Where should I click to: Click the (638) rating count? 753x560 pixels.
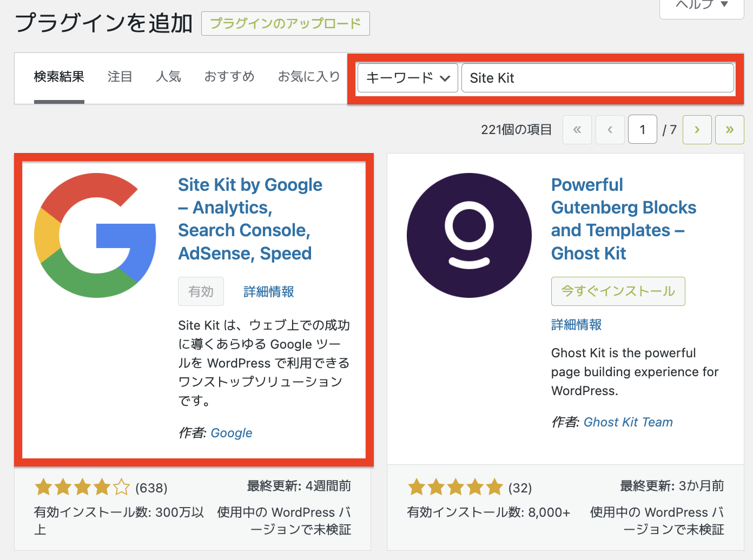[x=151, y=488]
